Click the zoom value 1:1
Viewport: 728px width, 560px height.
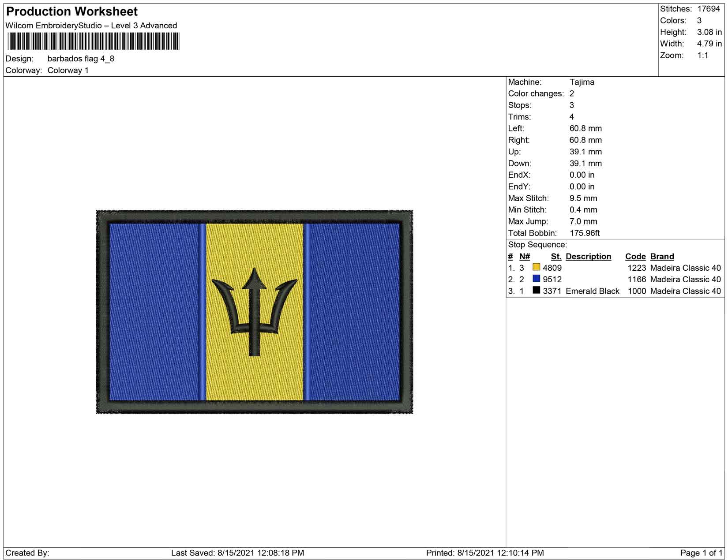[x=703, y=56]
